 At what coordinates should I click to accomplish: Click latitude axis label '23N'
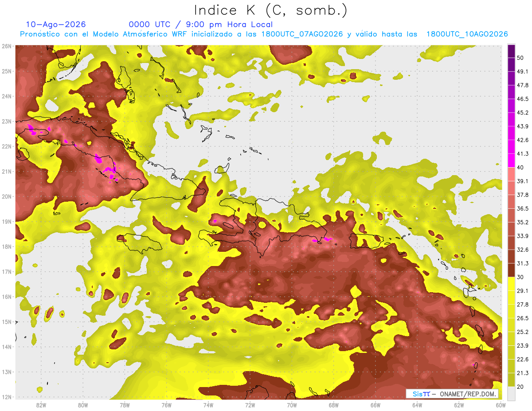(x=7, y=121)
